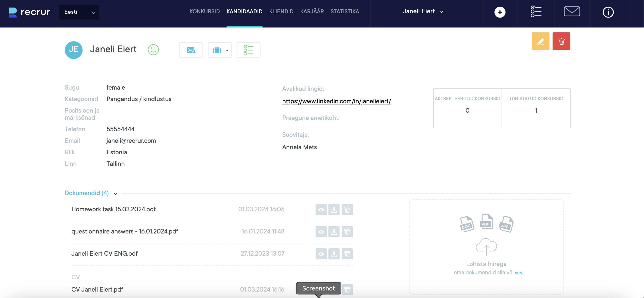Go to the KONKURSID tab
644x298 pixels.
205,12
